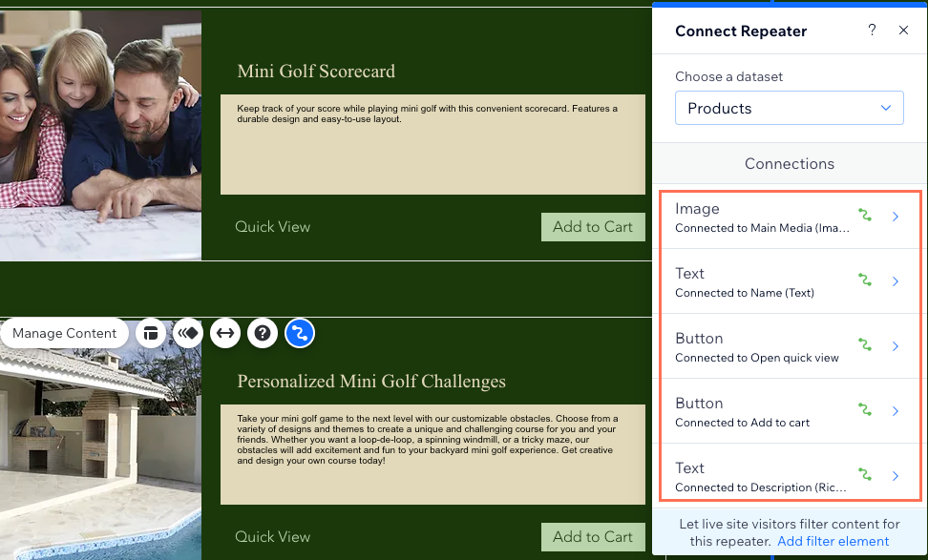Click the layout icon beside Manage Content
Viewport: 928px width, 560px height.
[150, 333]
